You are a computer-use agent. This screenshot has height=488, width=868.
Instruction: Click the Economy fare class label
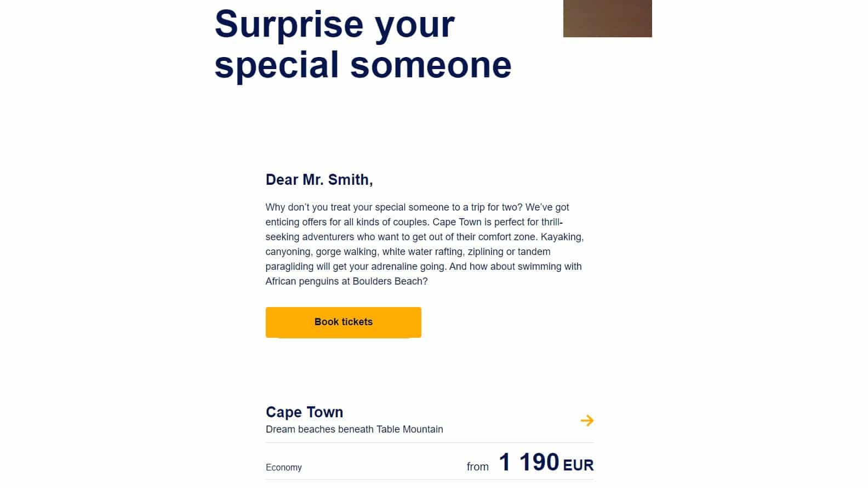pos(283,468)
